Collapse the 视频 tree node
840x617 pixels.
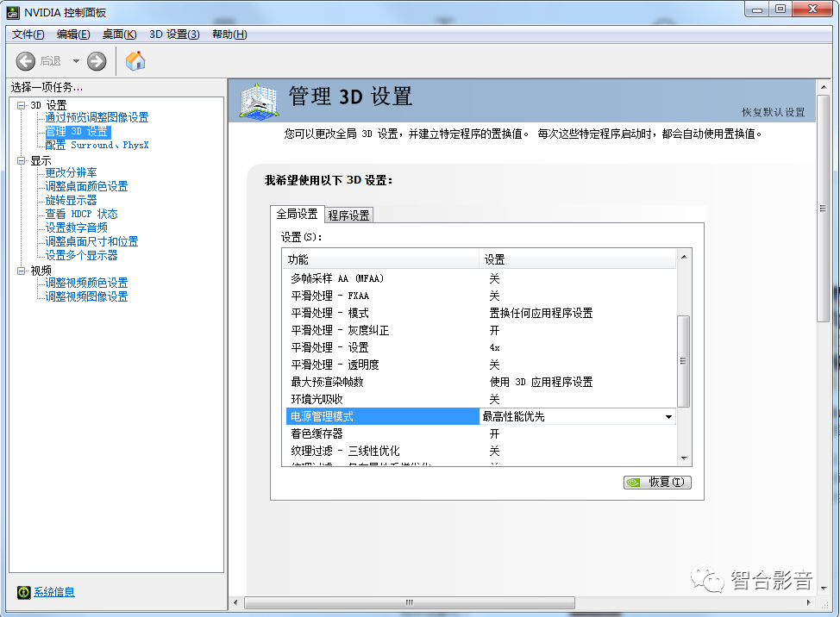coord(21,271)
